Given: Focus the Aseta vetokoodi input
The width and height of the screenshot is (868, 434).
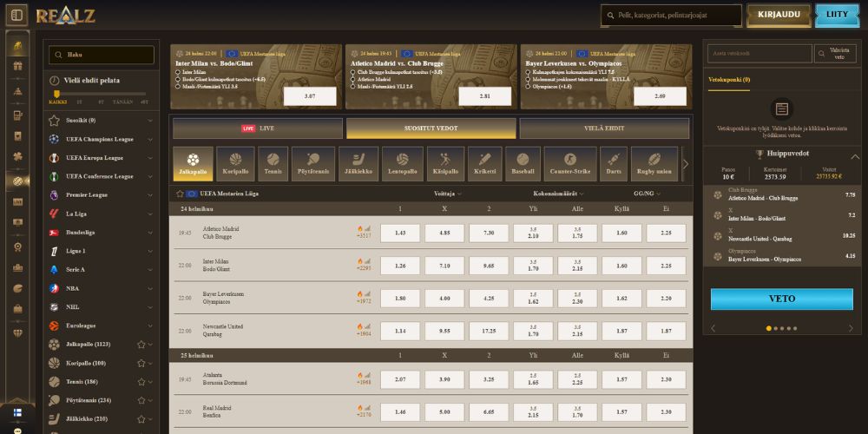Looking at the screenshot, I should 759,54.
